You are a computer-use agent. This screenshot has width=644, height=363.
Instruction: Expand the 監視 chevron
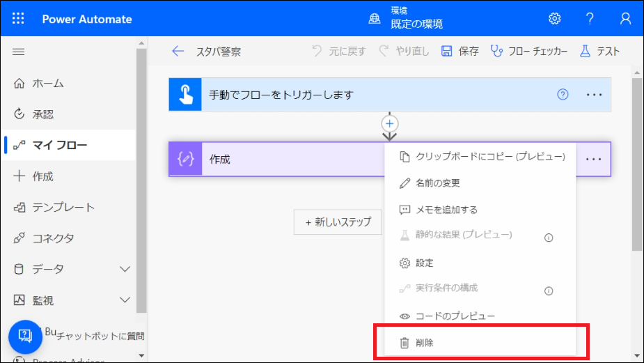coord(125,300)
